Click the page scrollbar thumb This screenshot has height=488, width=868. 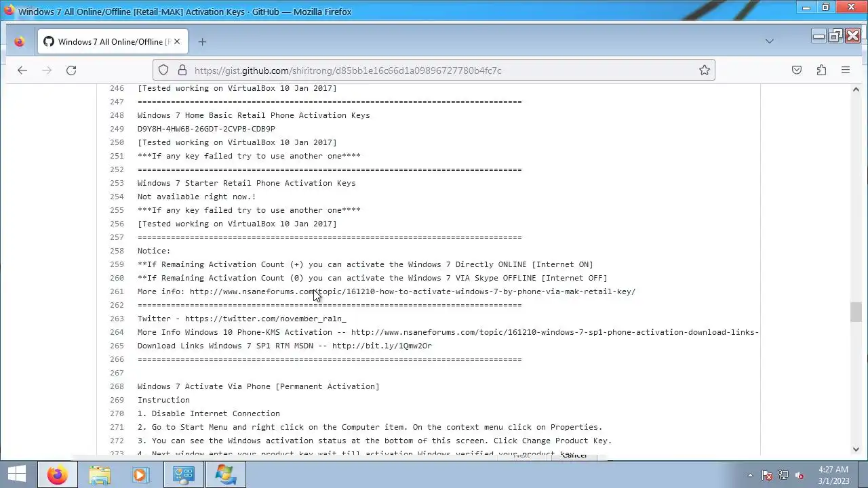coord(856,312)
